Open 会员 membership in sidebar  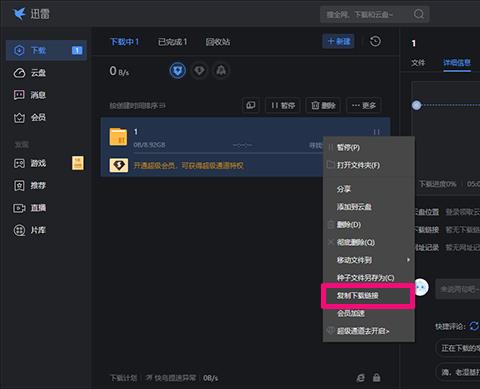pyautogui.click(x=29, y=117)
